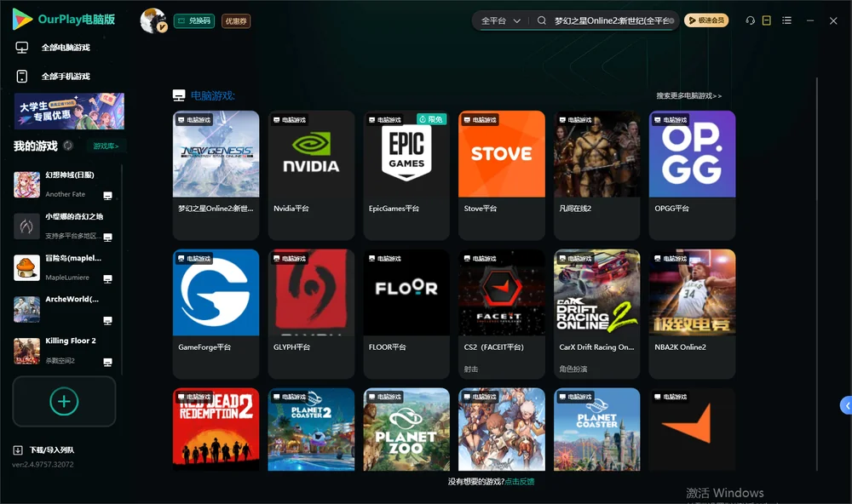The image size is (852, 504).
Task: Click 点击反馈 feedback link
Action: pyautogui.click(x=520, y=481)
